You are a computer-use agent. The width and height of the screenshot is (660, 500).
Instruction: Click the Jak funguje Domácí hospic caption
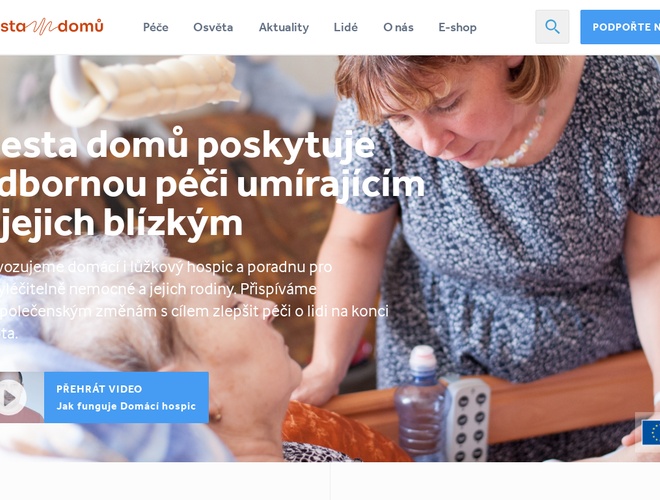click(x=126, y=406)
